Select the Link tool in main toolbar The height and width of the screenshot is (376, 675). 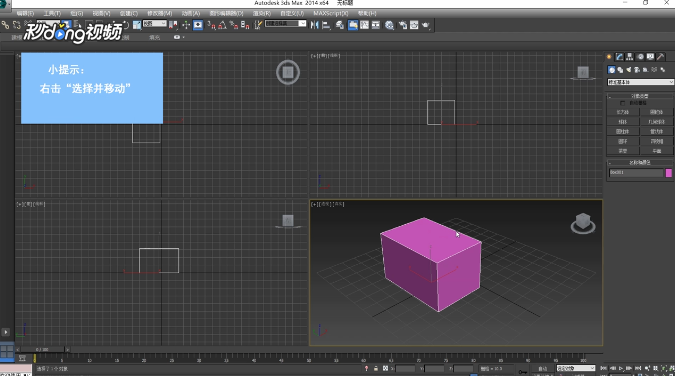[5, 25]
